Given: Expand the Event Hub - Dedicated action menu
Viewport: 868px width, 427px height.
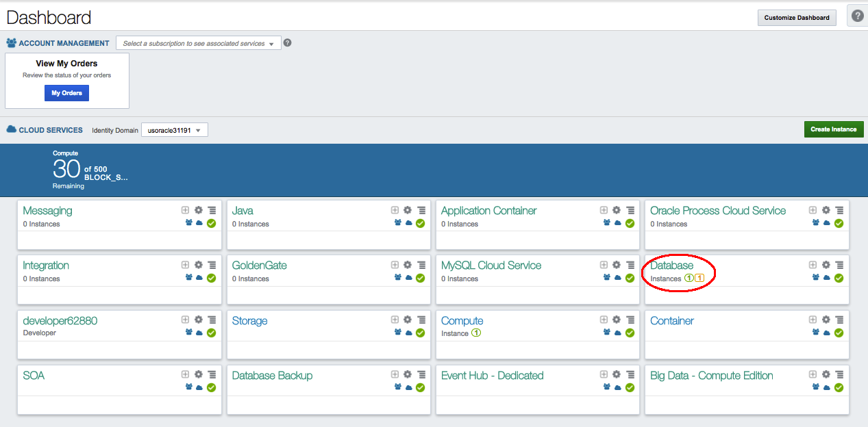Looking at the screenshot, I should click(630, 374).
